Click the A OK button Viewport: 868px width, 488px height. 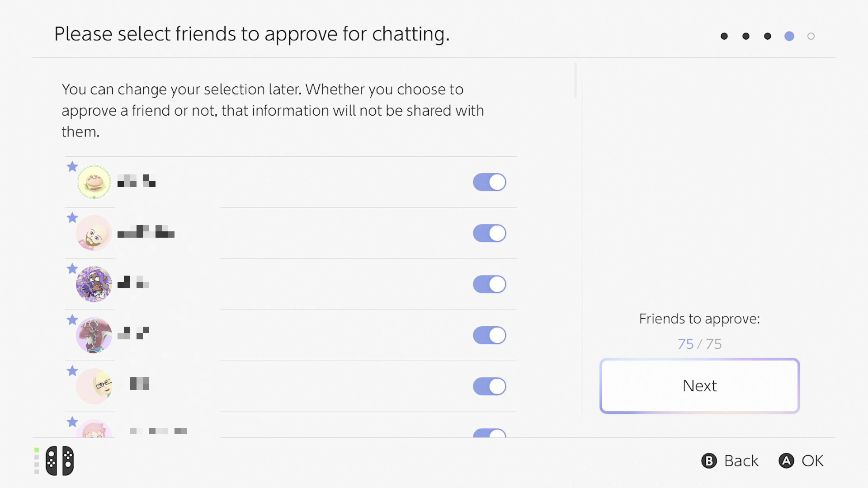(x=801, y=461)
